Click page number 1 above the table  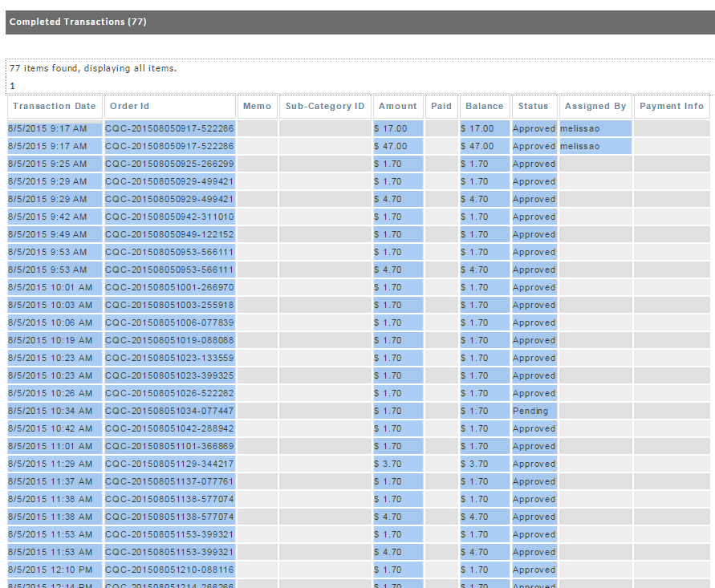pos(12,86)
